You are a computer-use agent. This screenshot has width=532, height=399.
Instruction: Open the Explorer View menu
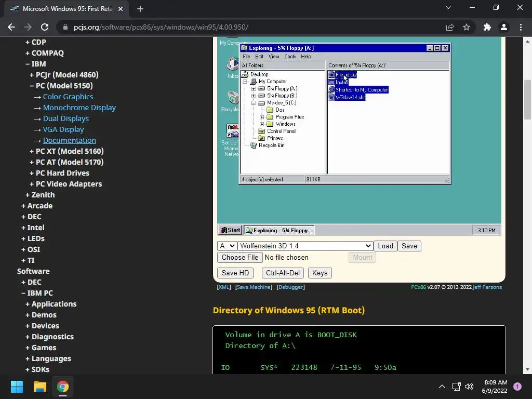pyautogui.click(x=273, y=57)
